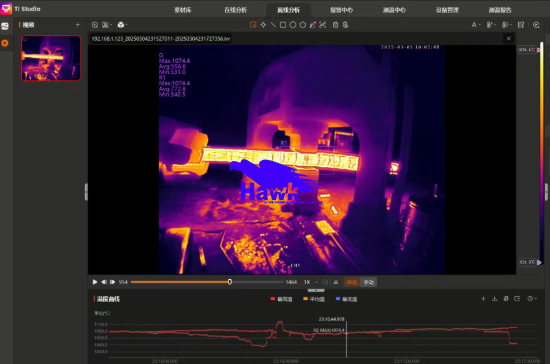Click the zoom magnifier icon
550x364 pixels.
click(95, 25)
